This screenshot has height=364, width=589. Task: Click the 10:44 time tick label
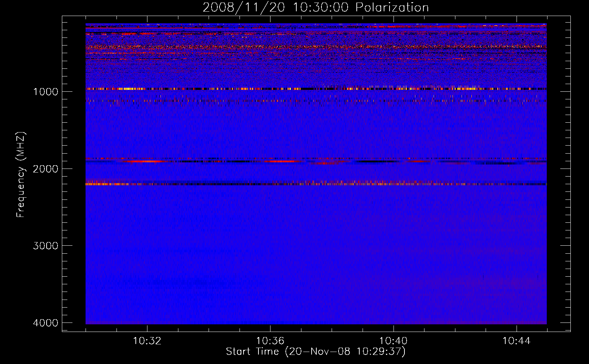517,341
